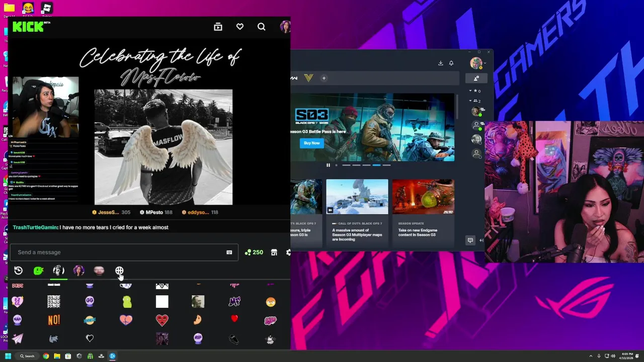This screenshot has height=362, width=644.
Task: Add a game tab with plus button
Action: (x=324, y=78)
